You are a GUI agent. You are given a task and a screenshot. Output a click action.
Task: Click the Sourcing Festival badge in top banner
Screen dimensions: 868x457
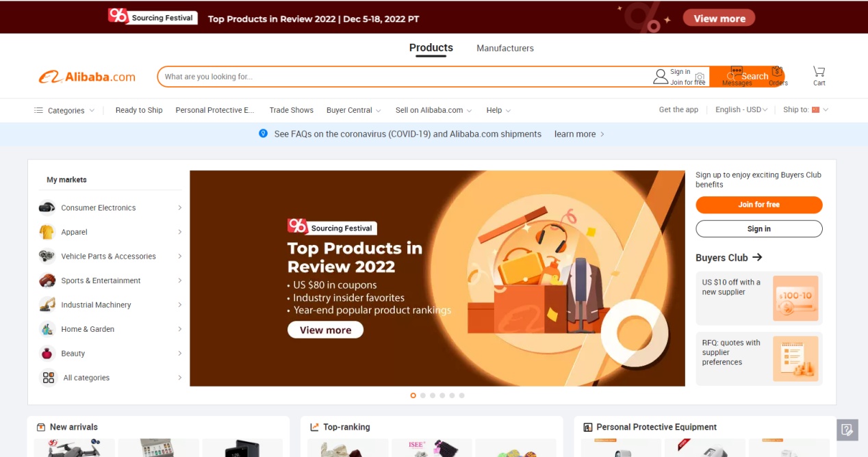point(153,16)
